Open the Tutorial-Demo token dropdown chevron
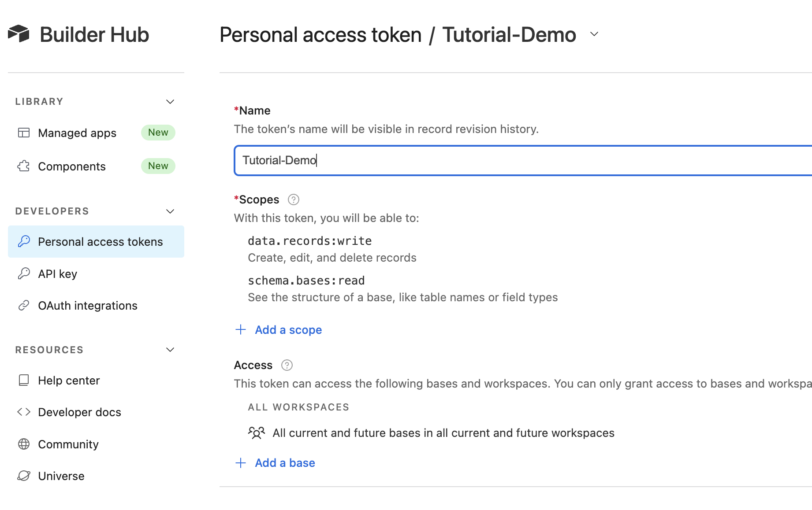Image resolution: width=812 pixels, height=510 pixels. click(594, 34)
